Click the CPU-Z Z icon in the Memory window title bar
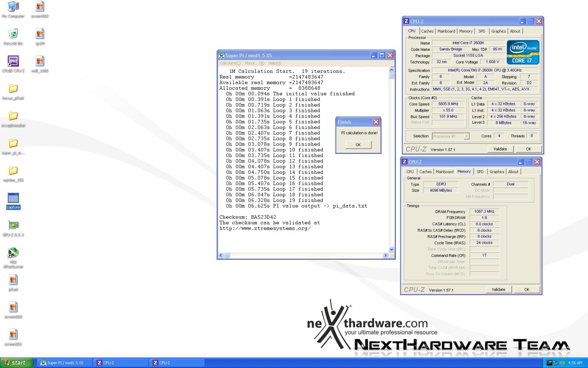 pyautogui.click(x=405, y=162)
